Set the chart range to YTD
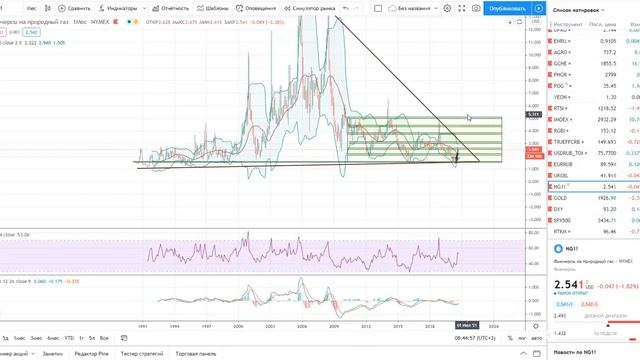The width and height of the screenshot is (640, 360). pyautogui.click(x=69, y=338)
